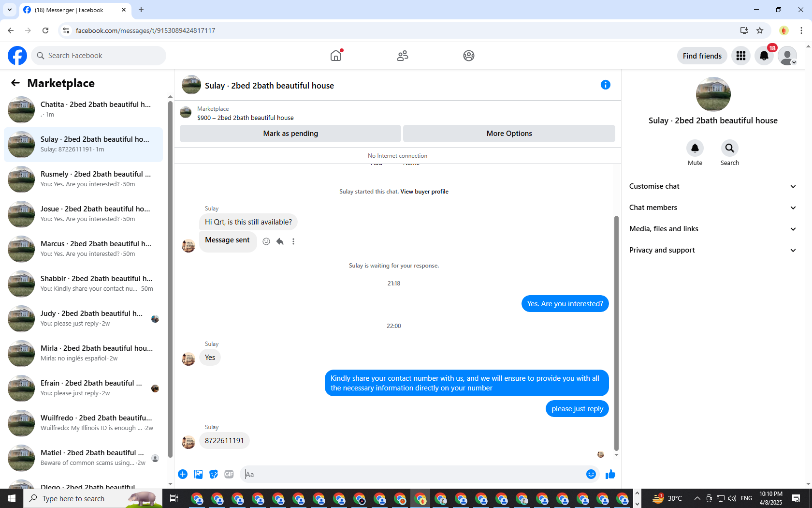Screen dimensions: 812x508
Task: Open the Facebook menu grid icon
Action: click(741, 56)
